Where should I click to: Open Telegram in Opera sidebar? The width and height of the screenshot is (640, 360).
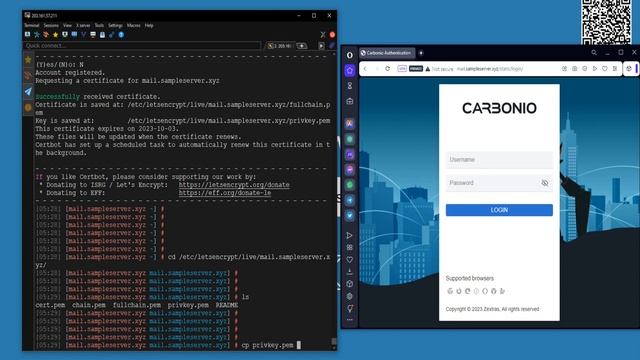pyautogui.click(x=350, y=200)
